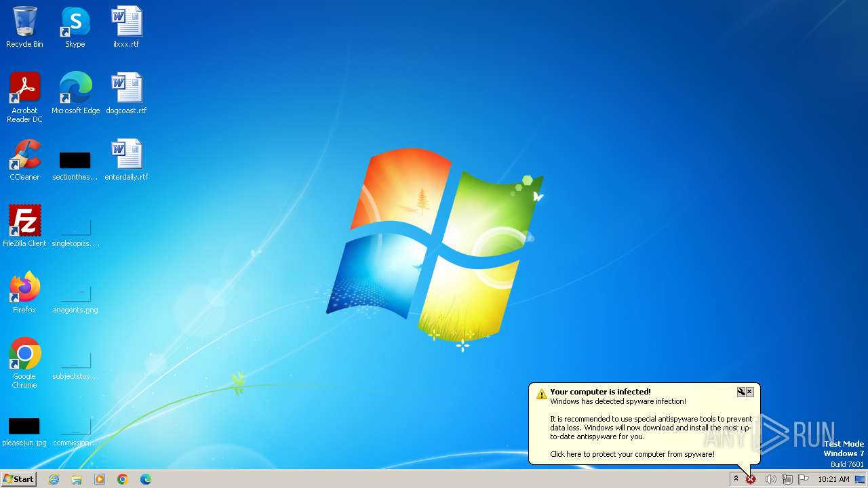Click 'Click here to protect your computer' text
868x488 pixels.
pos(632,454)
